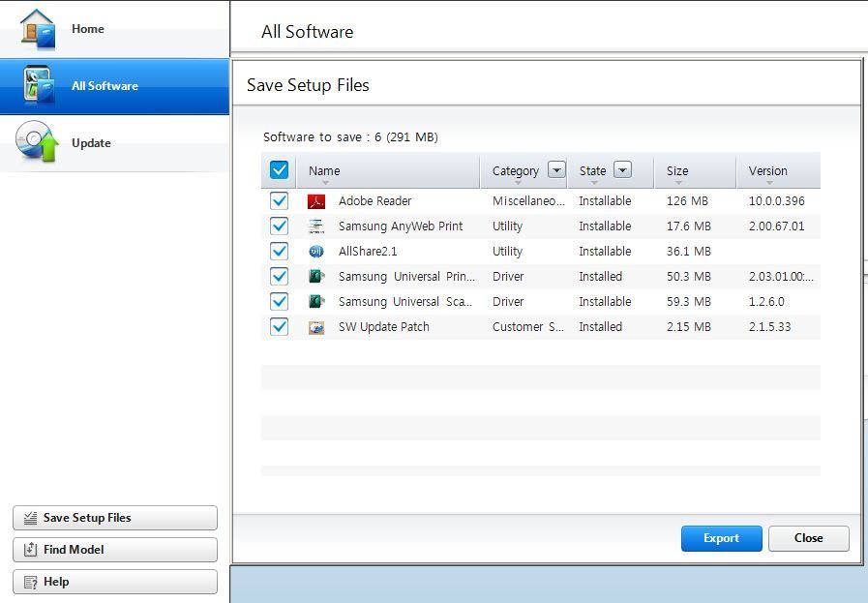Open the Home section
Viewport: 868px width, 603px height.
[x=114, y=29]
